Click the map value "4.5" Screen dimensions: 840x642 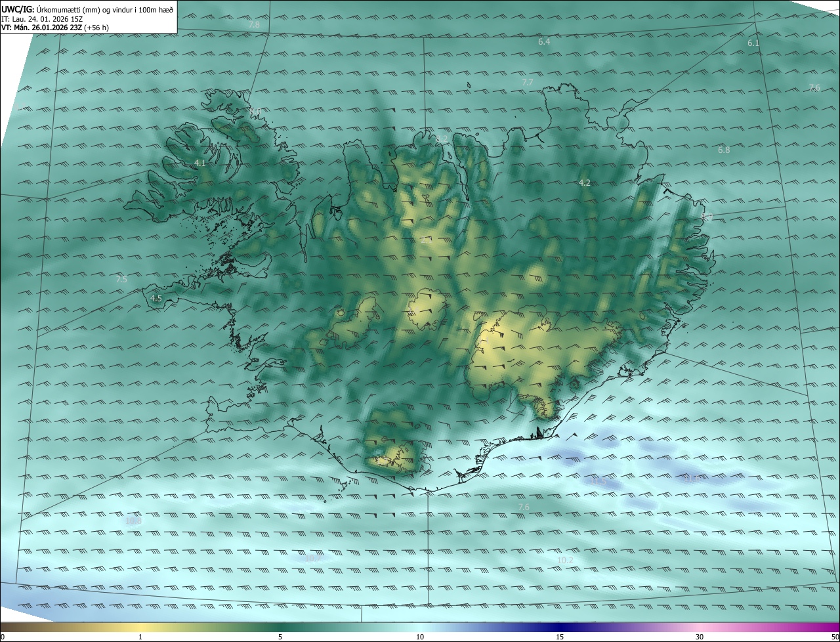coord(156,298)
